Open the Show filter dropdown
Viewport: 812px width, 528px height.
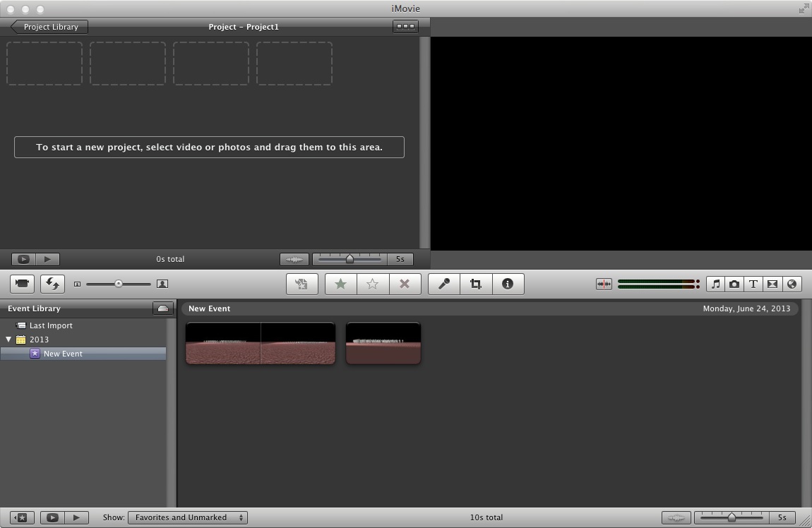coord(187,517)
